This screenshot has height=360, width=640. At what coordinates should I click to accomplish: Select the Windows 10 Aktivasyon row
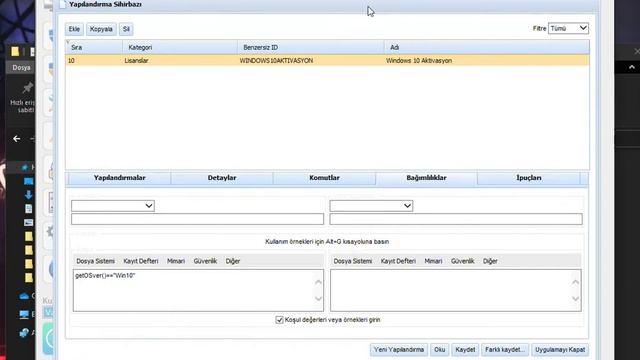327,60
